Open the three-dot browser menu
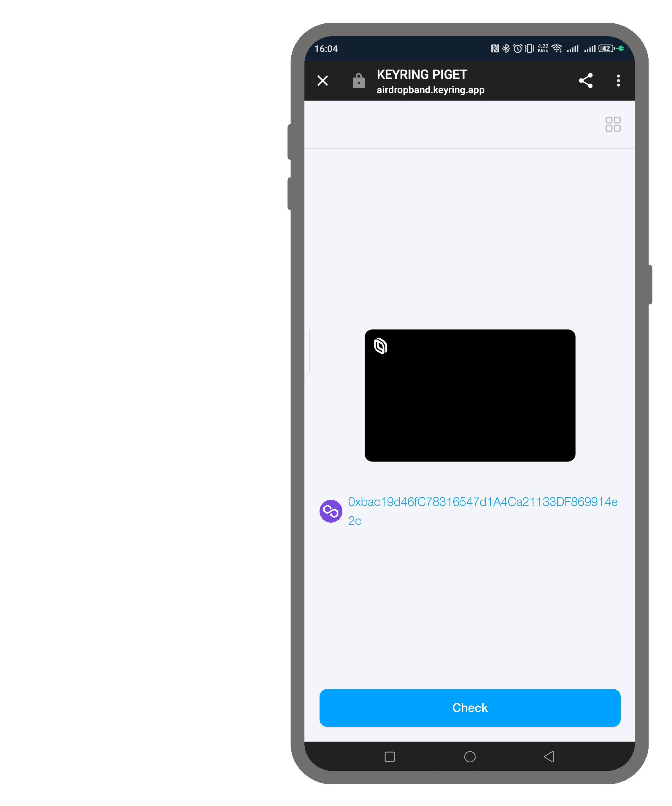The width and height of the screenshot is (672, 806). point(618,81)
